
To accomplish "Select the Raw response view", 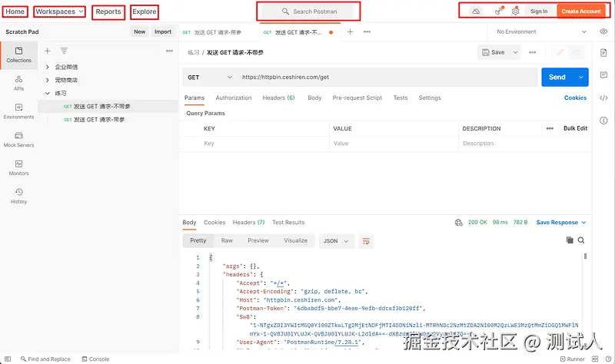I will coord(227,240).
